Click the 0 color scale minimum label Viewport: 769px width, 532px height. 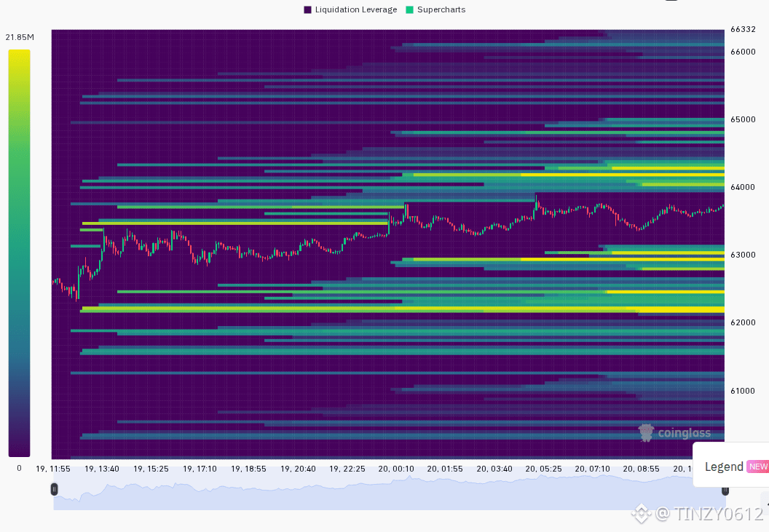click(x=19, y=468)
